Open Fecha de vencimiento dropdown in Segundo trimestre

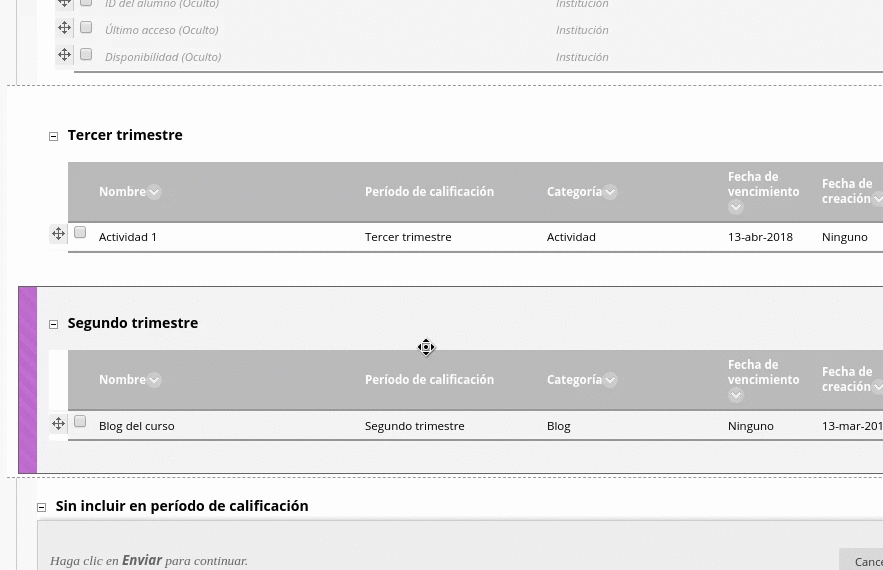point(736,395)
